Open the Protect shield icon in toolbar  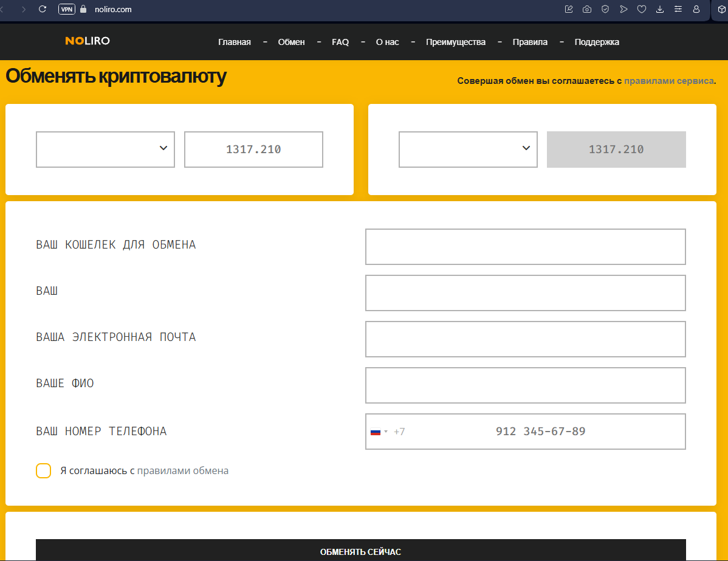(x=605, y=9)
